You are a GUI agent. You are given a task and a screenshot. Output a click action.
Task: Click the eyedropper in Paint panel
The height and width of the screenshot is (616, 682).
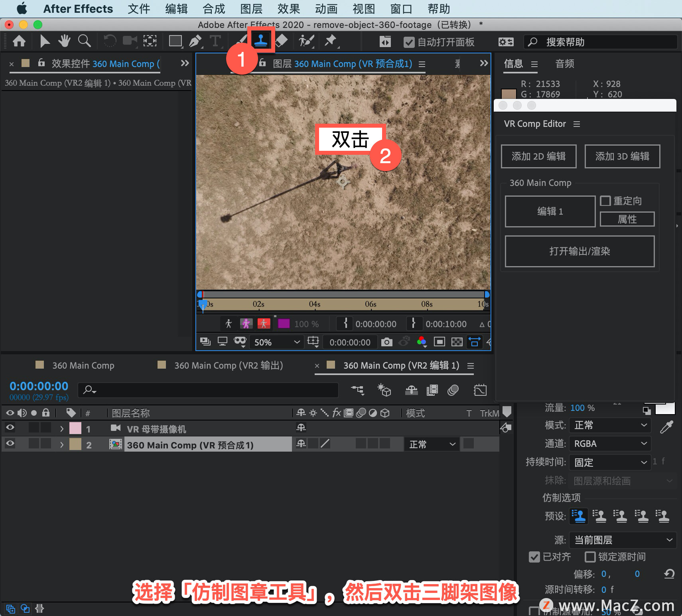click(666, 427)
